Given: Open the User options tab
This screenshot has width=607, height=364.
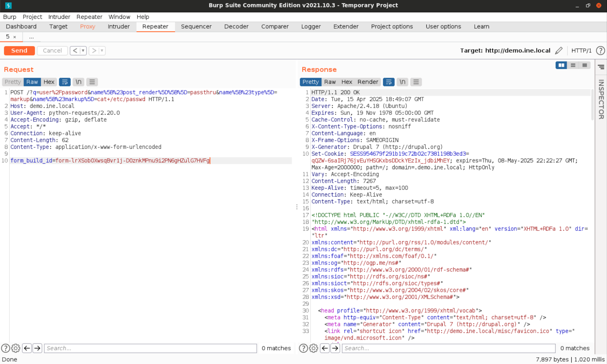Looking at the screenshot, I should tap(443, 27).
